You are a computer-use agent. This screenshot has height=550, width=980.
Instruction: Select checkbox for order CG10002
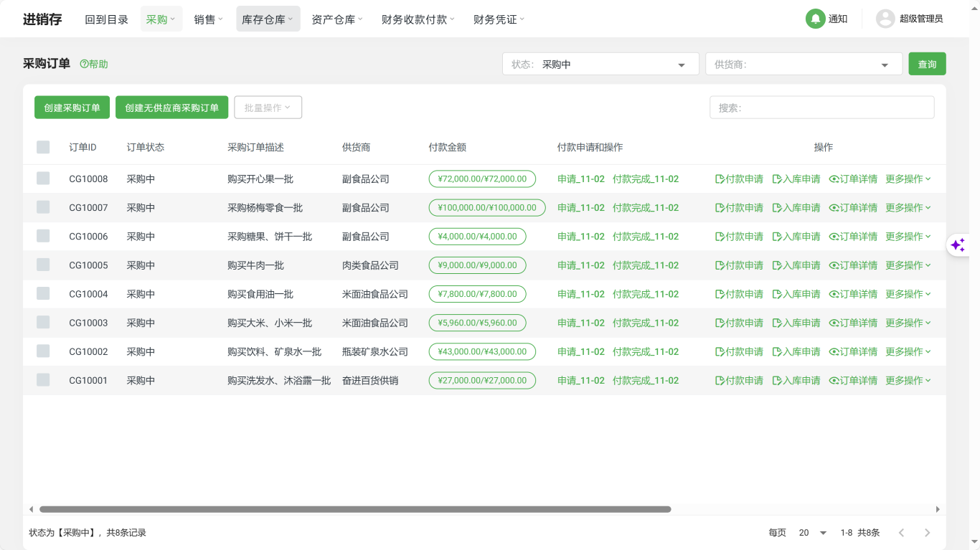tap(43, 351)
